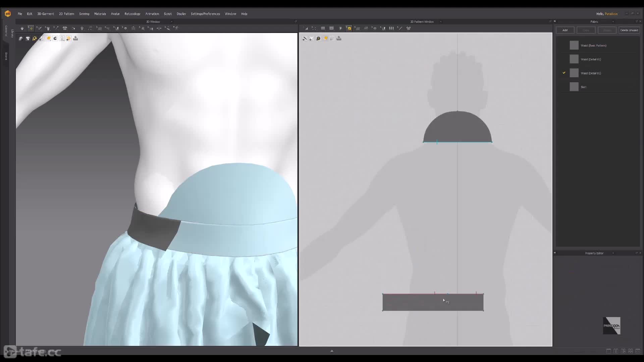Screen dimensions: 644x362
Task: Choose the three-bar Pleats tool in 2D toolbar
Action: (x=391, y=28)
